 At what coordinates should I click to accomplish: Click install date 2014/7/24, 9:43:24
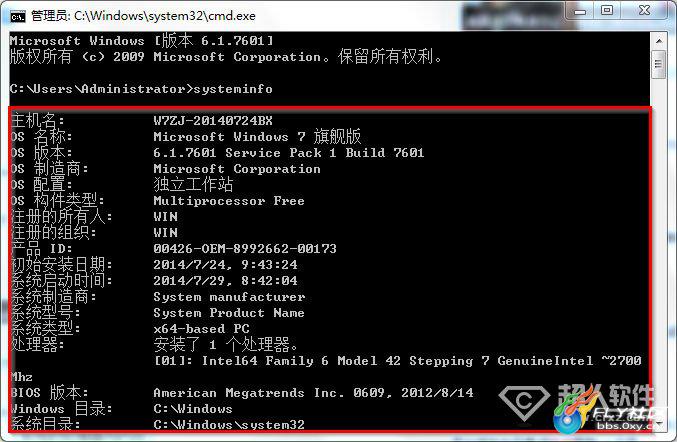[225, 265]
